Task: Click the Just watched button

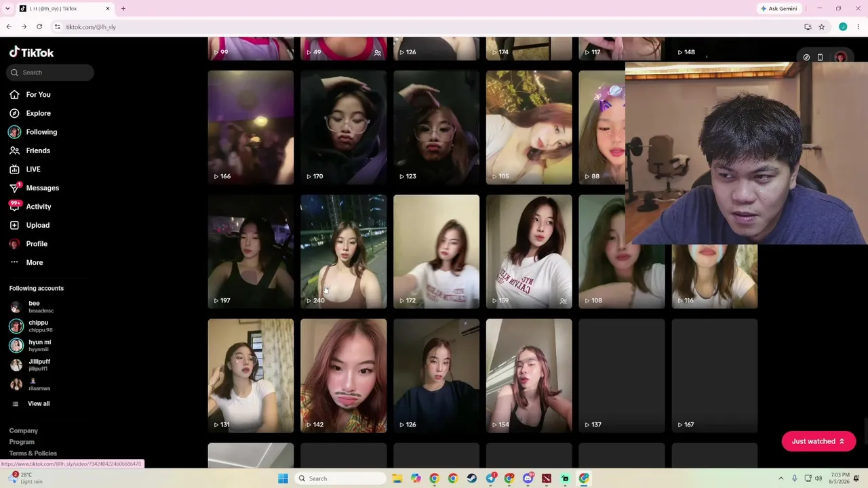Action: [x=818, y=441]
